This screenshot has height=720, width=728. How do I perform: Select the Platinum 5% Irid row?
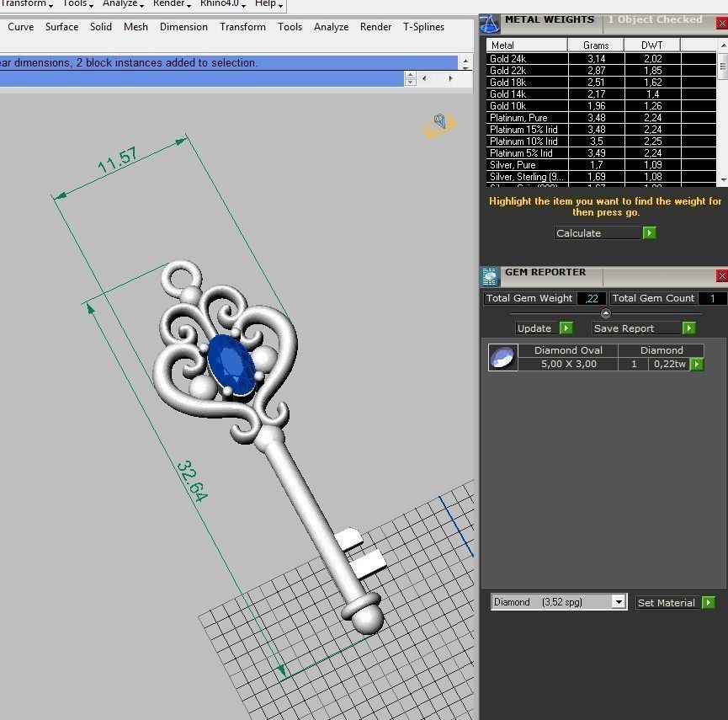click(601, 152)
